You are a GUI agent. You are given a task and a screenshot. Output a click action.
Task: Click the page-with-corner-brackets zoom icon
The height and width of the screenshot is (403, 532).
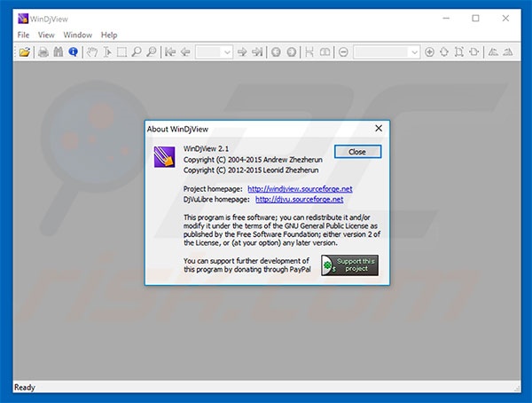[x=459, y=52]
